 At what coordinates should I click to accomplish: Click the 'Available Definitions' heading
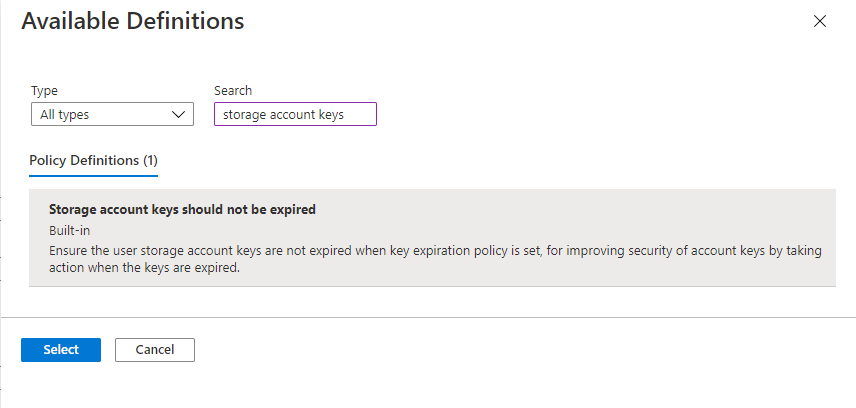pos(133,21)
